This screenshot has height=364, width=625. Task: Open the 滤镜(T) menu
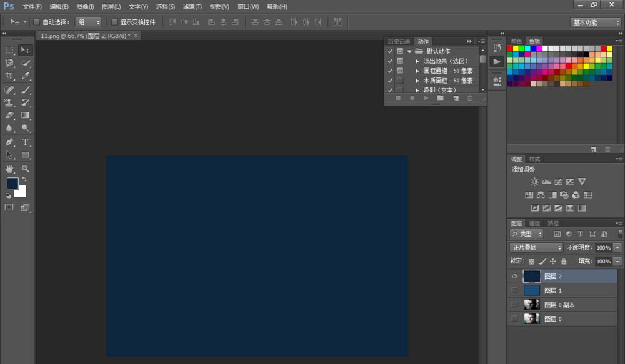192,7
